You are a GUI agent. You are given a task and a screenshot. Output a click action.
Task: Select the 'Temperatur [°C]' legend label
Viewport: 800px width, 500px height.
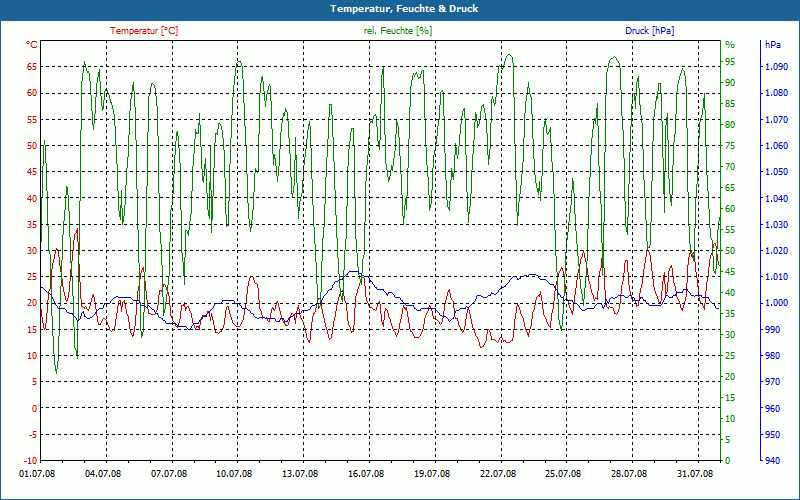[144, 31]
